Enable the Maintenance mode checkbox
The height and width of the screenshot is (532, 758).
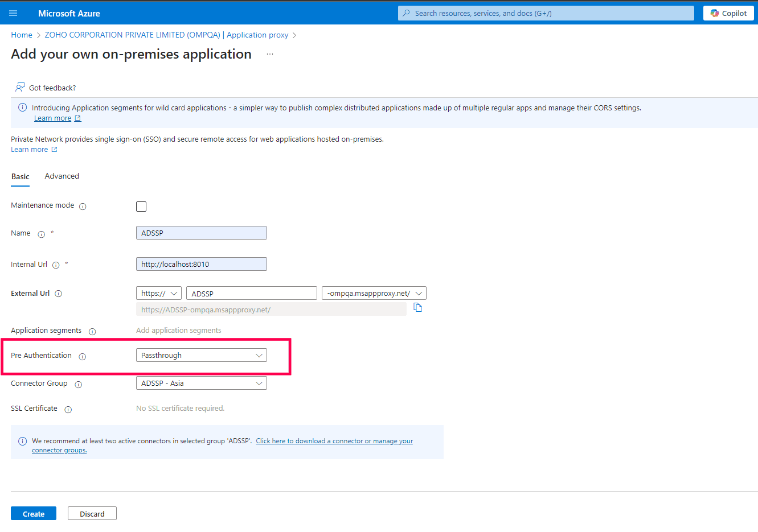[x=141, y=206]
